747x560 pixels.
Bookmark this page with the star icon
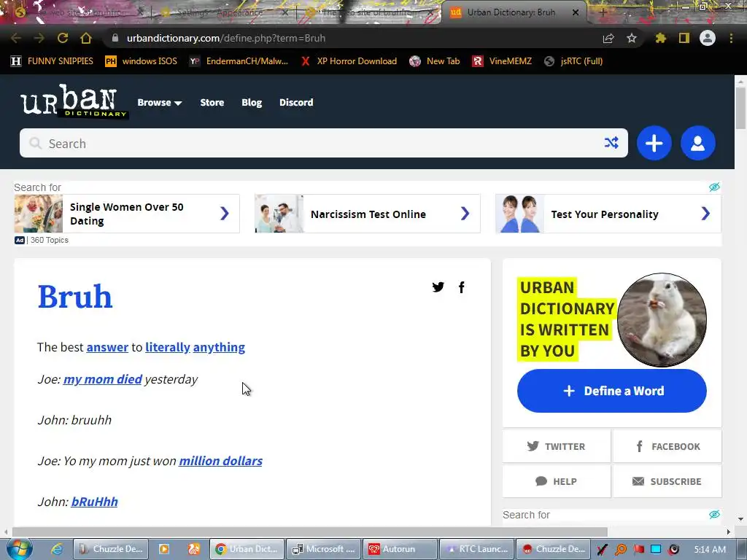pyautogui.click(x=632, y=38)
